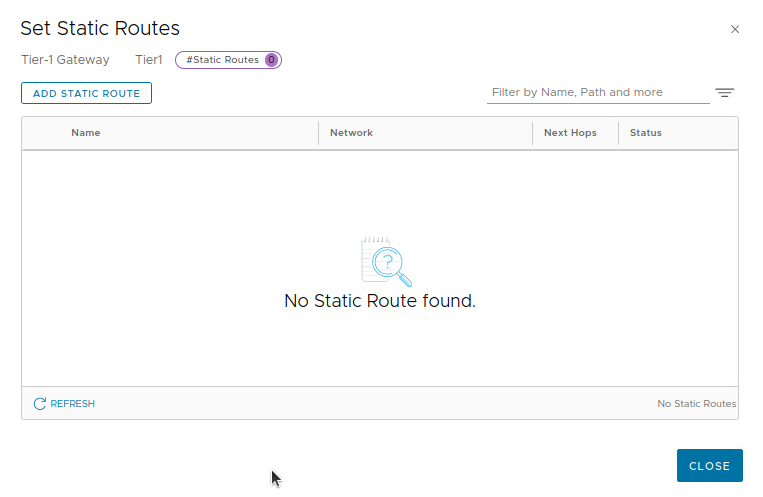Close the dialog with the X icon

735,30
